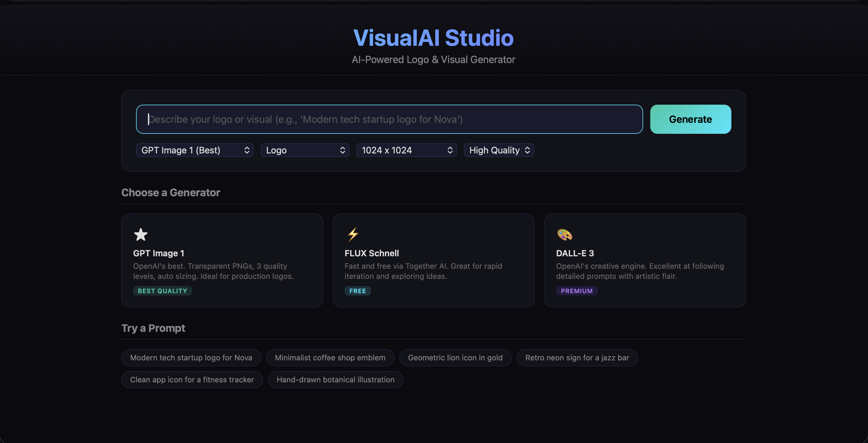Open the High Quality dropdown
868x443 pixels.
pyautogui.click(x=499, y=150)
